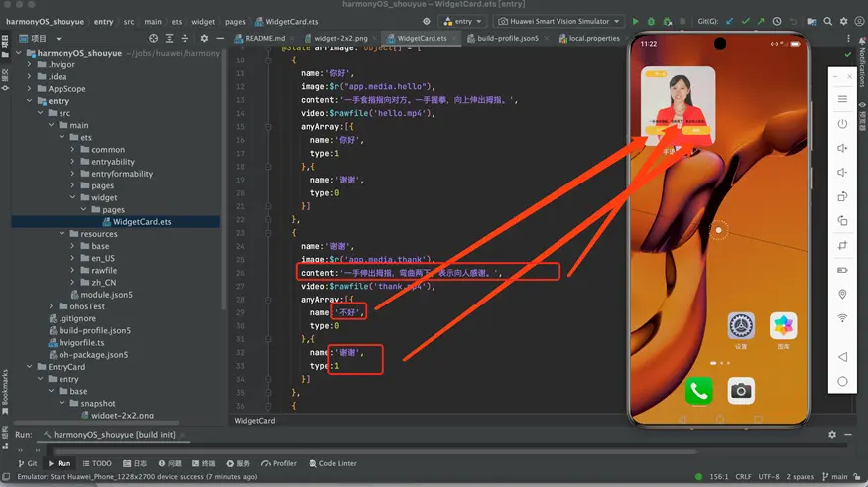Expand the ohosTest folder
The height and width of the screenshot is (487, 868).
pyautogui.click(x=51, y=306)
